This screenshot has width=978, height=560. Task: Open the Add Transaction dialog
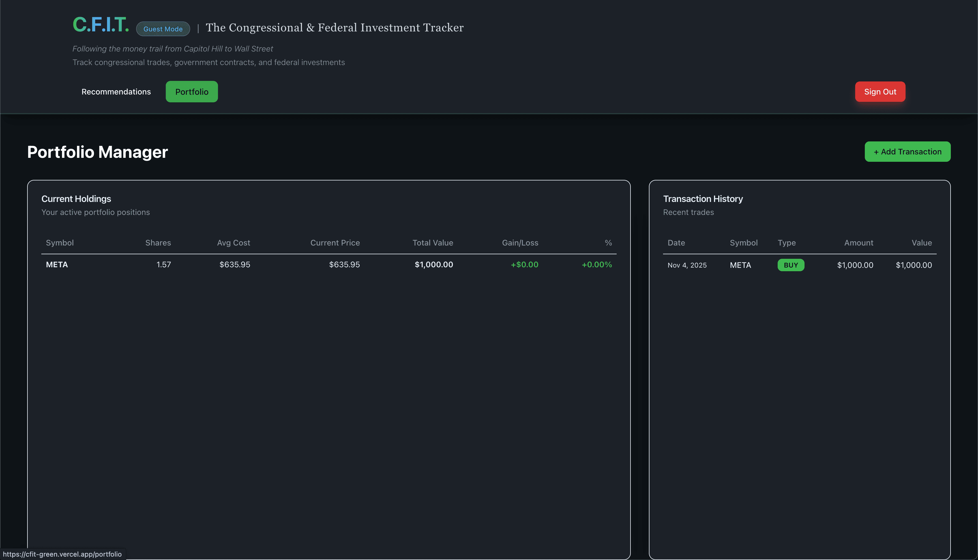[x=907, y=152]
